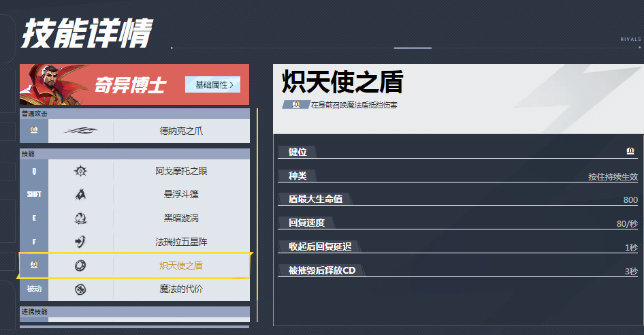Select the 德纳克之爪 attack icon

click(80, 131)
